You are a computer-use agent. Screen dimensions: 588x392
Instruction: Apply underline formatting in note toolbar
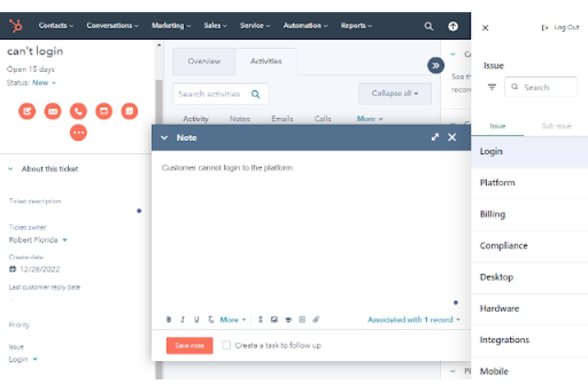(197, 319)
